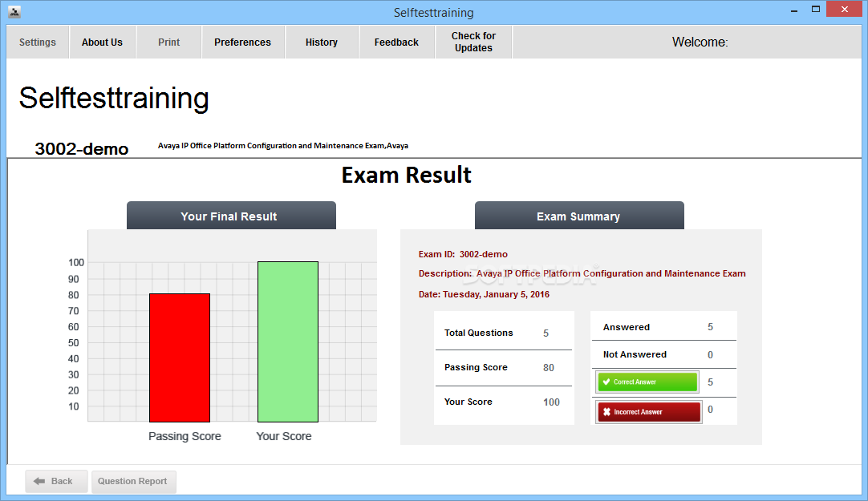Click the Passing Score chart axis label

[185, 436]
